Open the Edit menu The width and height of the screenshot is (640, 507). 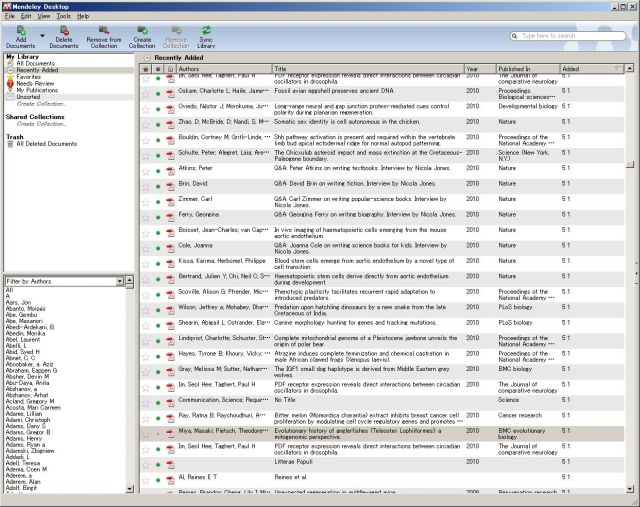click(26, 16)
